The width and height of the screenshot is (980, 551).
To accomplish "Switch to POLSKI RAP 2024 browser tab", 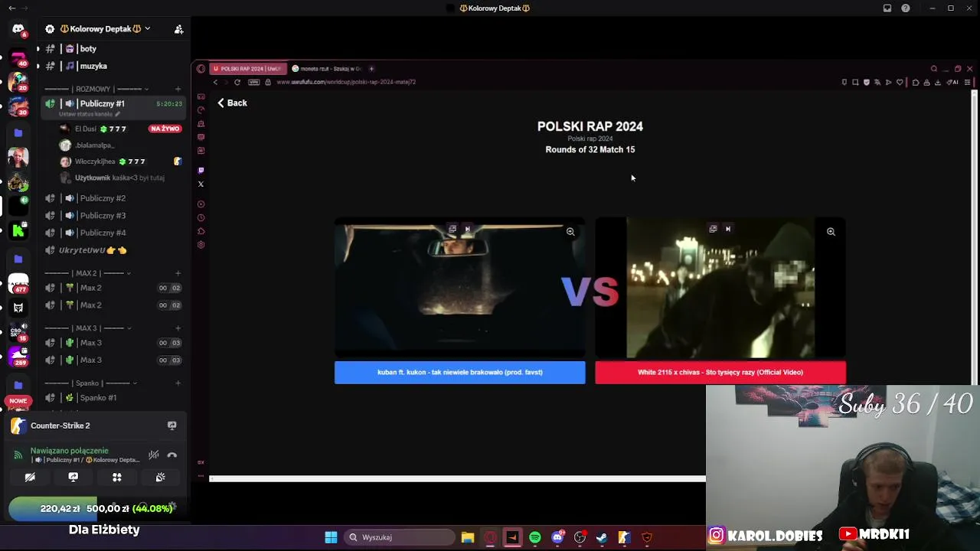I will (247, 69).
